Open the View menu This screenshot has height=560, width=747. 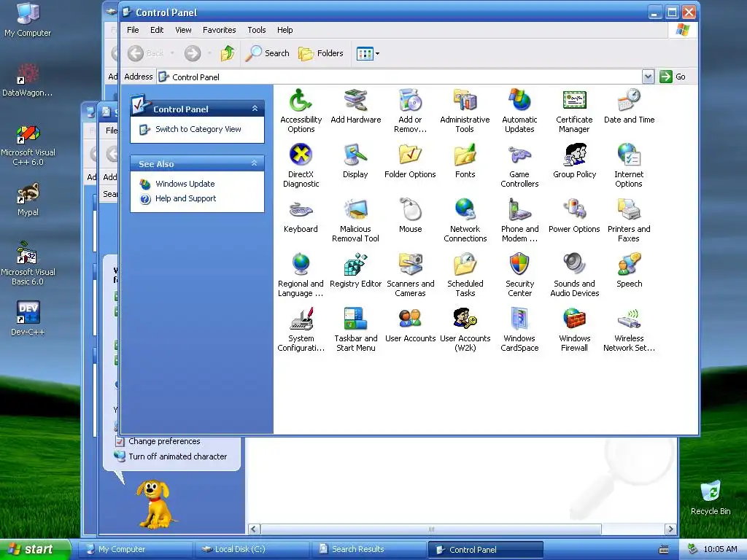click(x=183, y=30)
